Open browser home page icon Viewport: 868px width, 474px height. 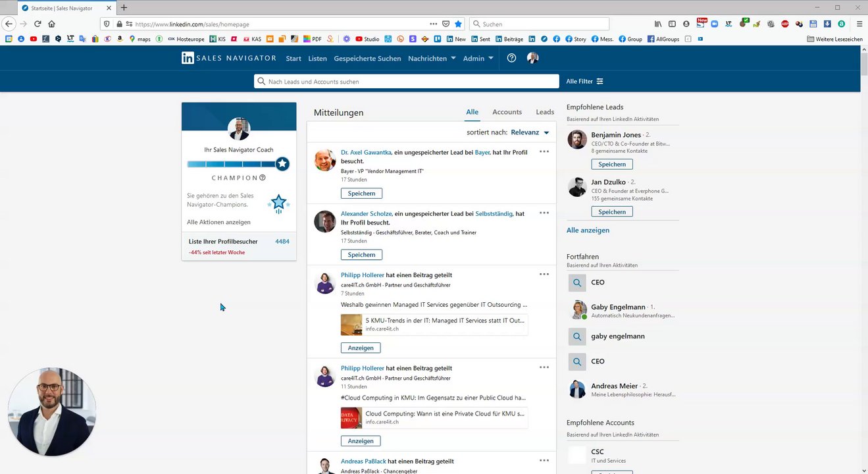coord(51,24)
